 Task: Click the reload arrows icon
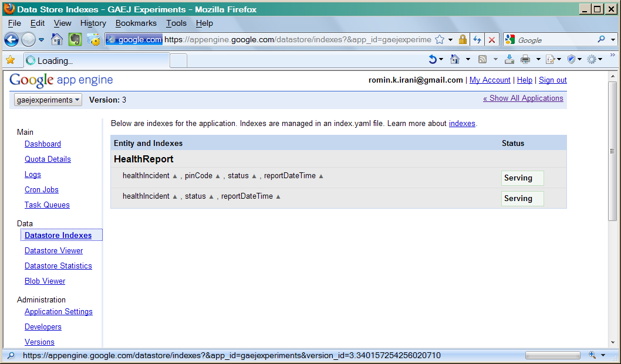click(477, 40)
